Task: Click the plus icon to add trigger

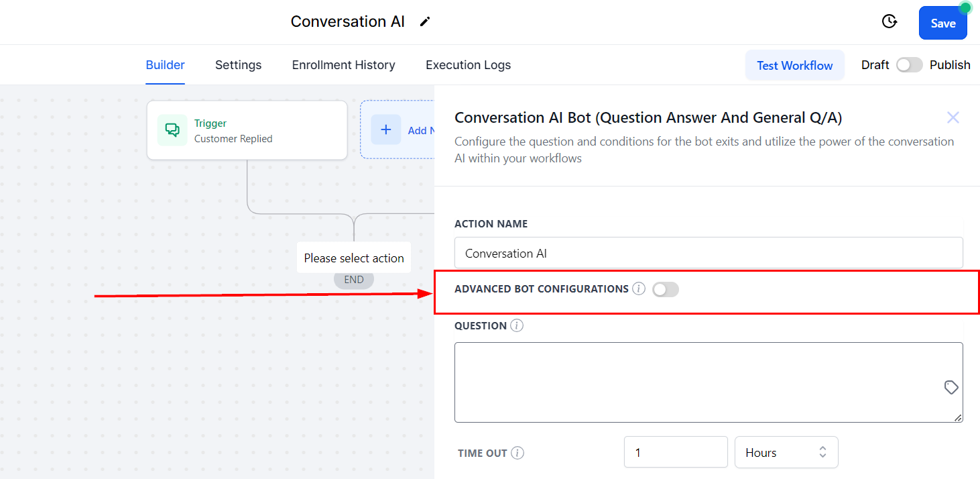Action: click(x=386, y=130)
